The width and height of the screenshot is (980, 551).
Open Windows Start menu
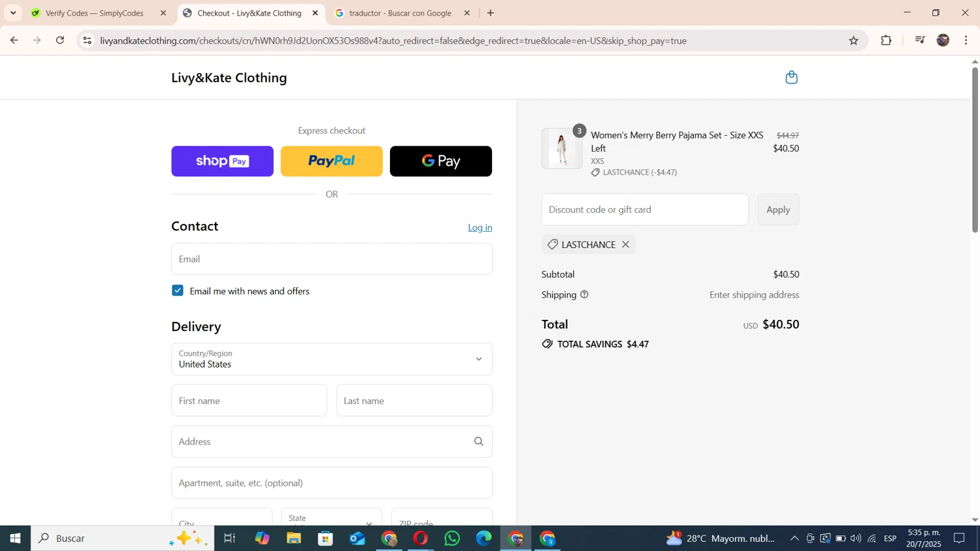(15, 539)
